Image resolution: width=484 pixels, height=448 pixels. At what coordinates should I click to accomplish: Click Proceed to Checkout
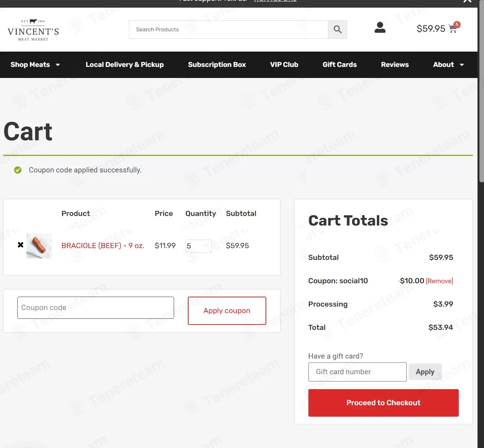[x=383, y=403]
